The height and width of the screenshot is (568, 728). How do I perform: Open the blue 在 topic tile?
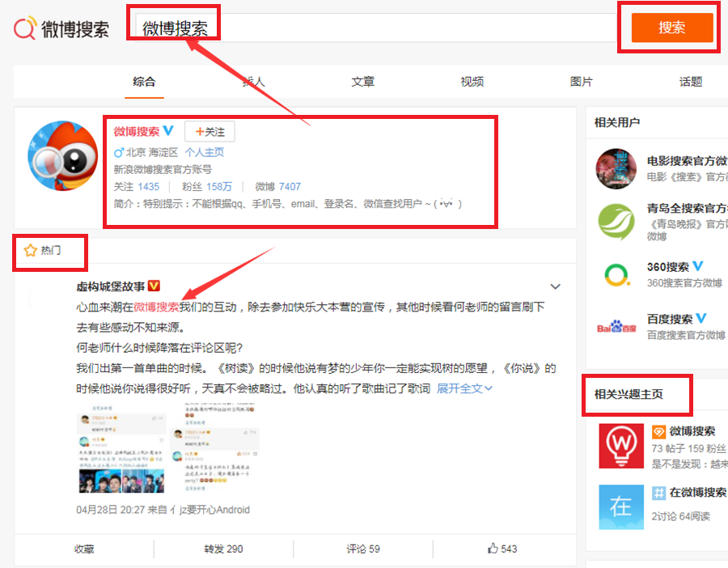tap(621, 507)
